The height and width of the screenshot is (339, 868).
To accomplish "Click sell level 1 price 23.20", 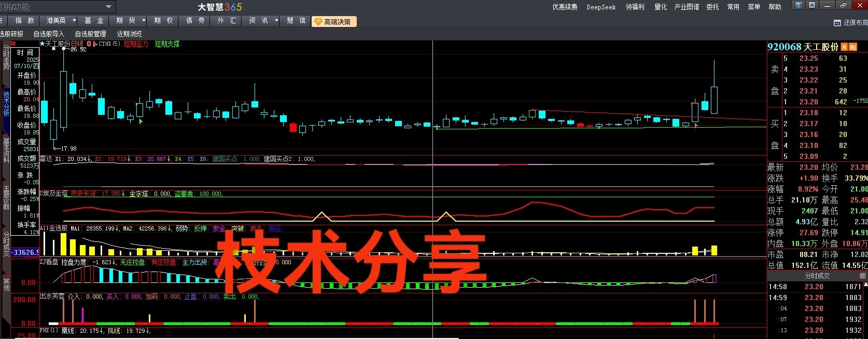I will pos(808,102).
